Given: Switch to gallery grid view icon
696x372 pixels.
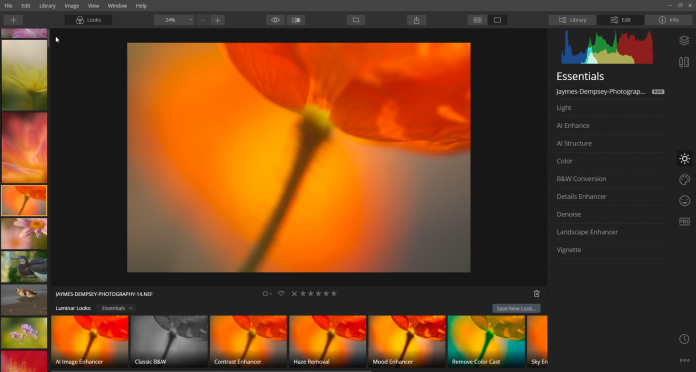Looking at the screenshot, I should (477, 20).
